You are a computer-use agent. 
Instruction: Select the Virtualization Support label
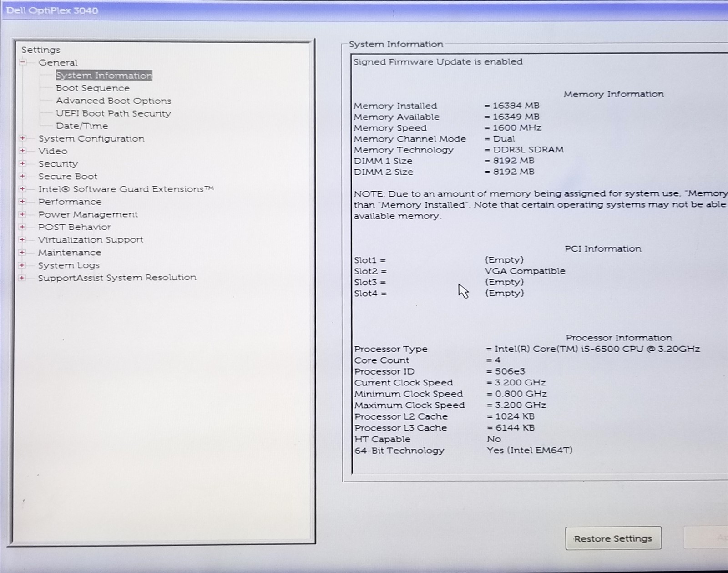point(91,239)
